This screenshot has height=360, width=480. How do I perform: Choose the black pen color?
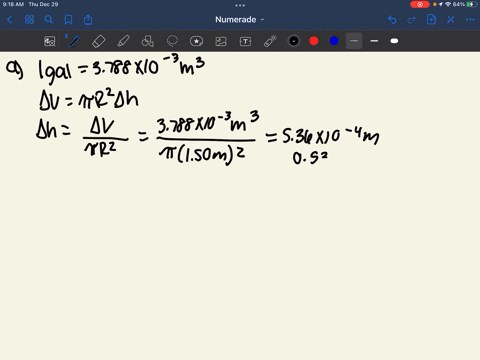point(294,41)
